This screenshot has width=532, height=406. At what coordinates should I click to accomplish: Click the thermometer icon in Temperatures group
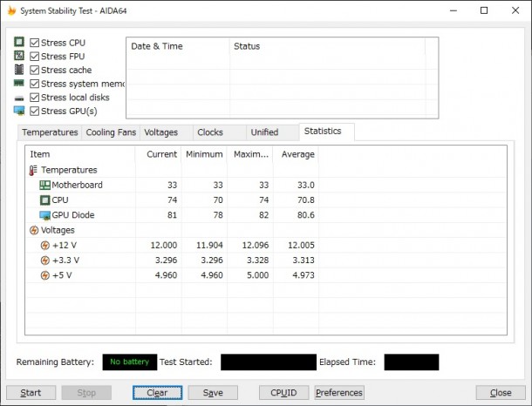click(x=33, y=170)
